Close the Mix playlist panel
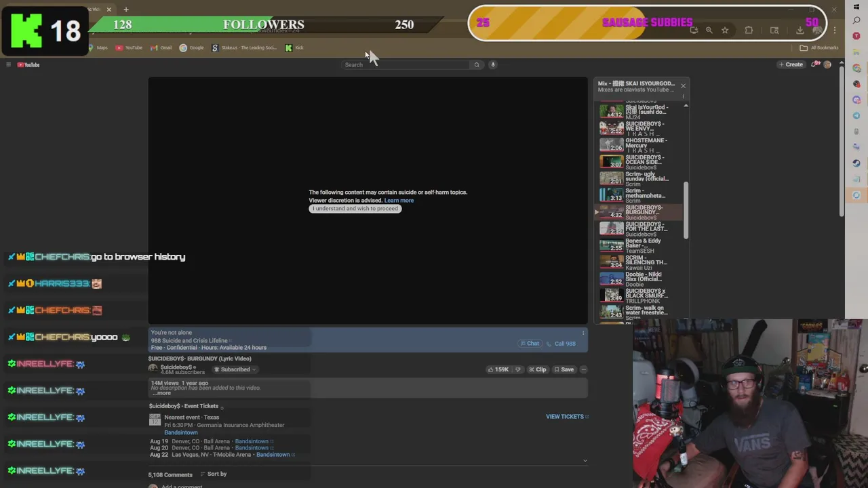The height and width of the screenshot is (488, 868). click(683, 85)
